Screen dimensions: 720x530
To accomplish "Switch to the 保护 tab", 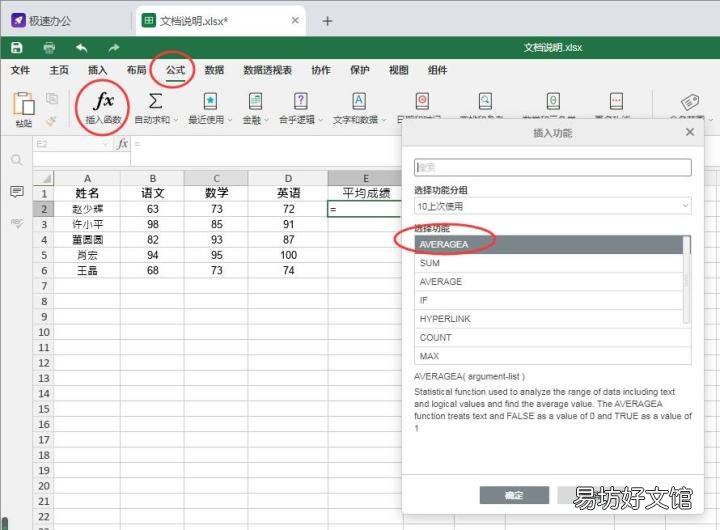I will coord(360,70).
